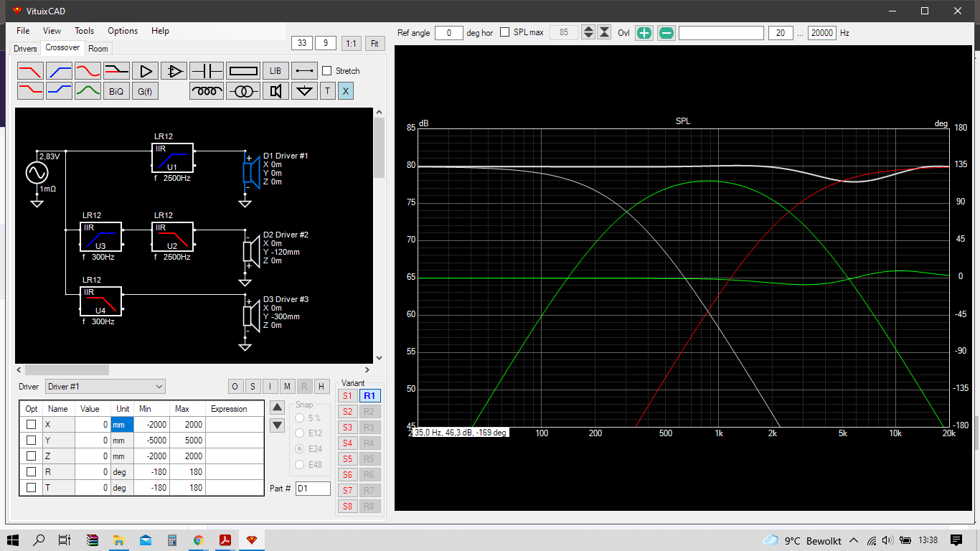The width and height of the screenshot is (980, 551).
Task: Select variant S1 button
Action: pyautogui.click(x=347, y=395)
